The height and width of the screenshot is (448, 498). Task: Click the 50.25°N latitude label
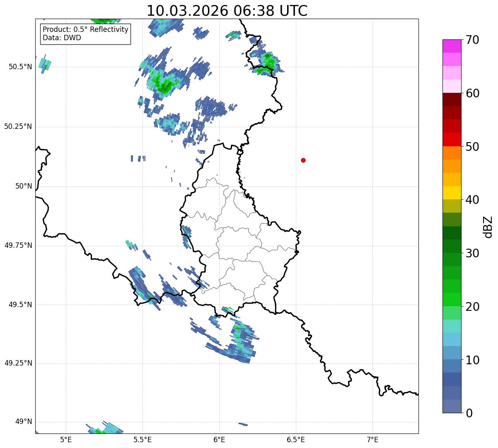click(x=18, y=126)
